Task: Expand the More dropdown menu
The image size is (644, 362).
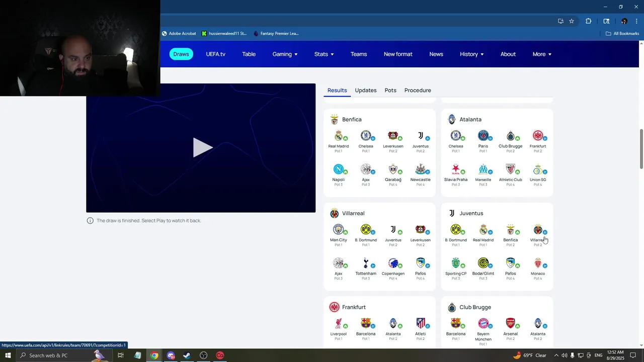Action: pyautogui.click(x=542, y=54)
